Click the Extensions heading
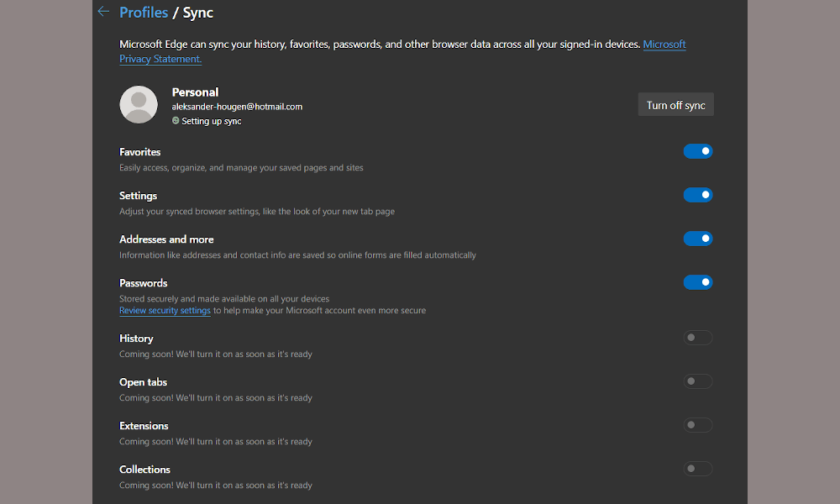840x504 pixels. [144, 426]
